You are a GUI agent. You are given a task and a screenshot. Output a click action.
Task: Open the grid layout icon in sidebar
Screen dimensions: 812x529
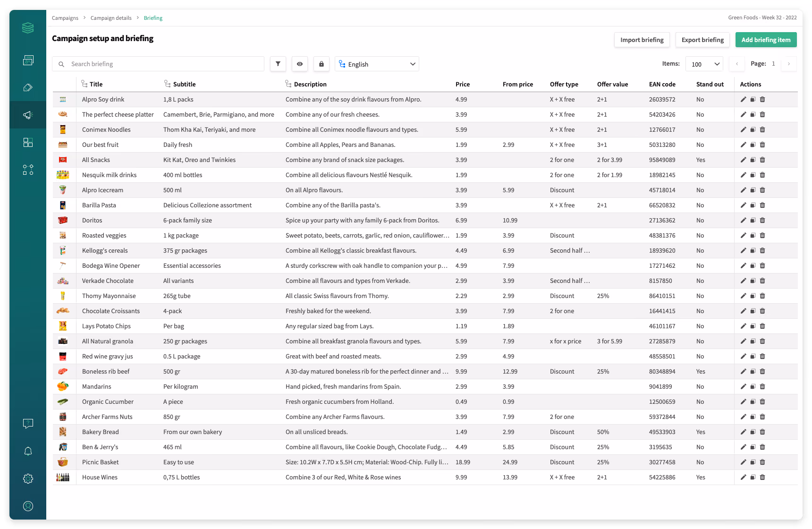(28, 142)
